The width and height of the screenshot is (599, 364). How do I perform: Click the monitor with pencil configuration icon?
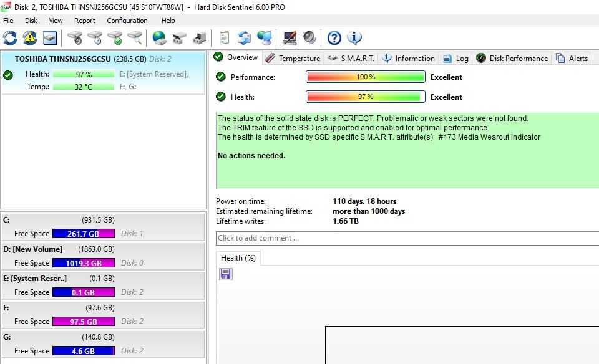pyautogui.click(x=289, y=38)
